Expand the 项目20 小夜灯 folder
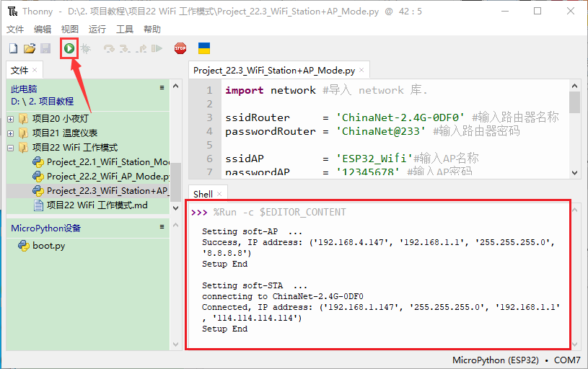Screen dimensions: 588x369 pyautogui.click(x=11, y=119)
